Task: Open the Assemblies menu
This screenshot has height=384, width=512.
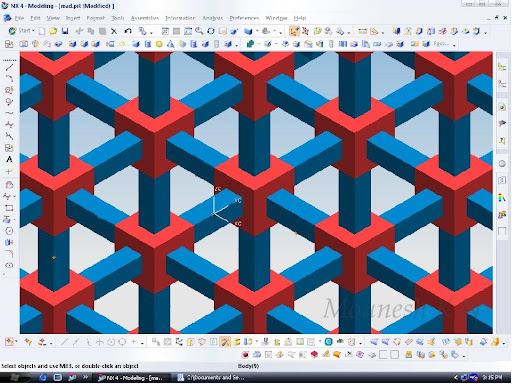Action: tap(145, 18)
